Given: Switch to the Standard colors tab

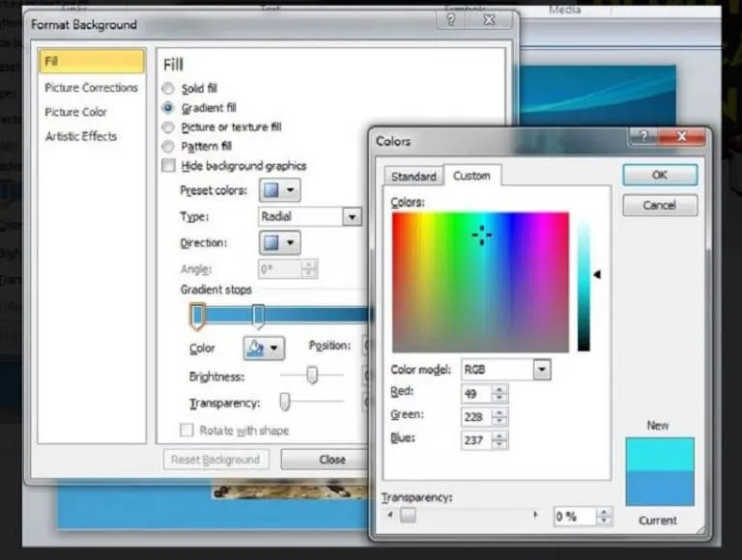Looking at the screenshot, I should (x=414, y=177).
